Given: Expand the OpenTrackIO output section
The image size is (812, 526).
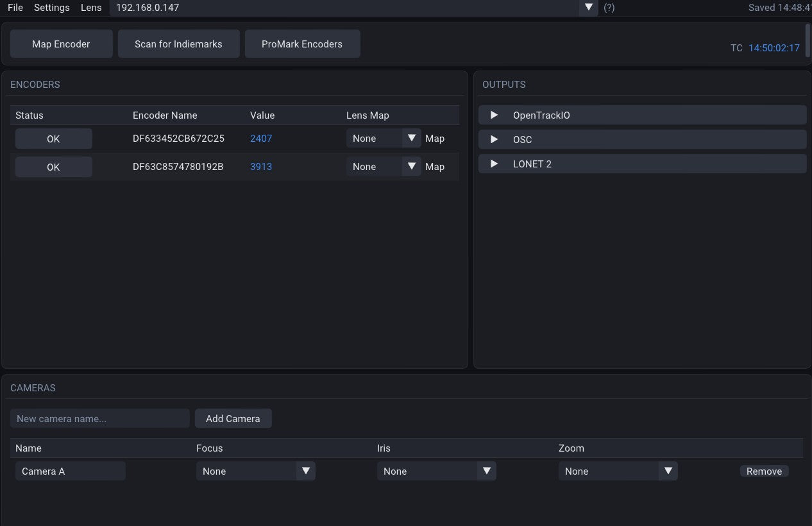Looking at the screenshot, I should click(x=642, y=115).
